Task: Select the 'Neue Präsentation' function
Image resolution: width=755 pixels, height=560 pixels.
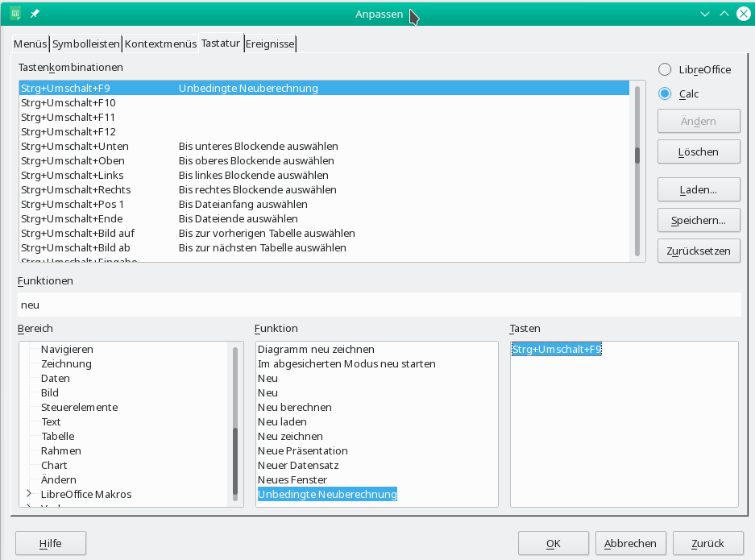Action: pos(303,450)
